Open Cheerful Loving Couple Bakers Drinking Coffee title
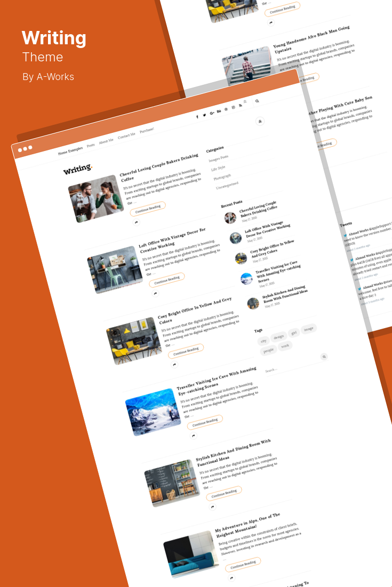The image size is (392, 587). click(159, 168)
